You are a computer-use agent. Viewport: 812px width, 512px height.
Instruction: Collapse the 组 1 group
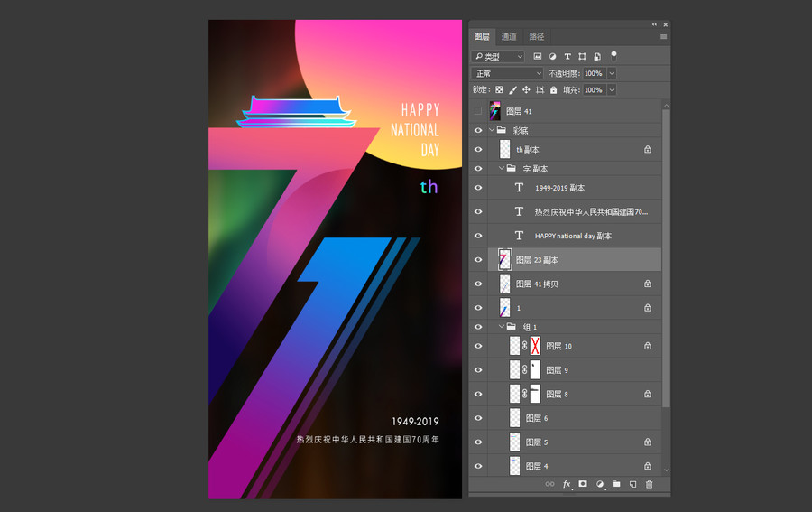tap(502, 327)
